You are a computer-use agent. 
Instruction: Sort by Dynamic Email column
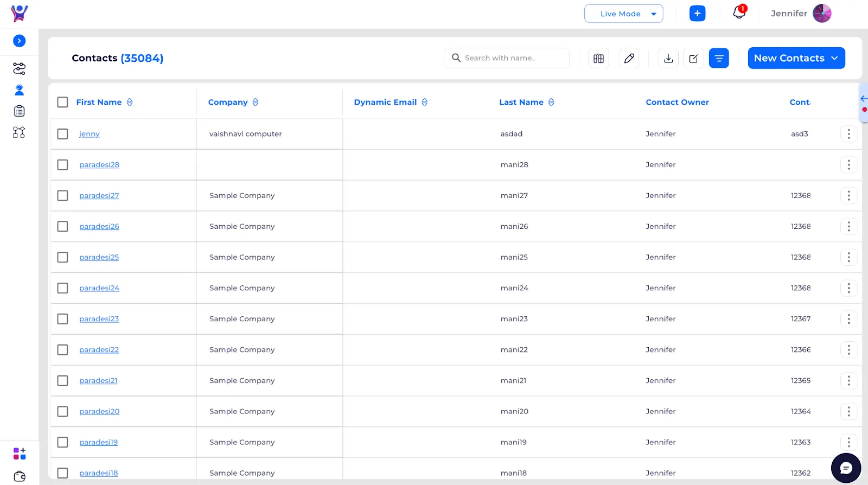(425, 102)
